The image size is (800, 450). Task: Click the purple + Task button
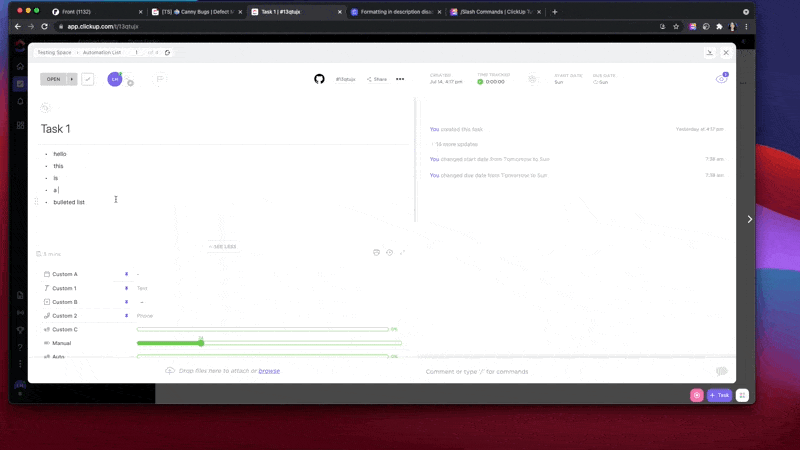[719, 395]
